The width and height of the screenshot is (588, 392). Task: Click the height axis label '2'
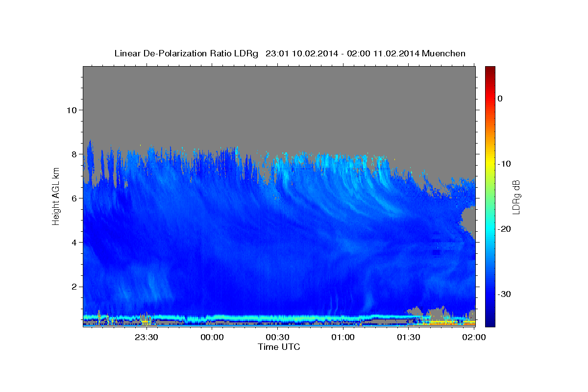[x=74, y=286]
